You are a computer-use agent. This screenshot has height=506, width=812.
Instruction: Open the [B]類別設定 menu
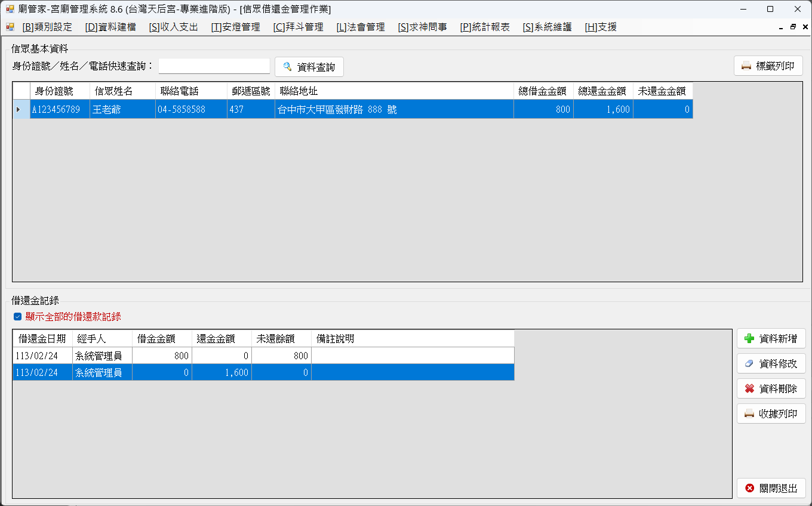click(x=47, y=27)
